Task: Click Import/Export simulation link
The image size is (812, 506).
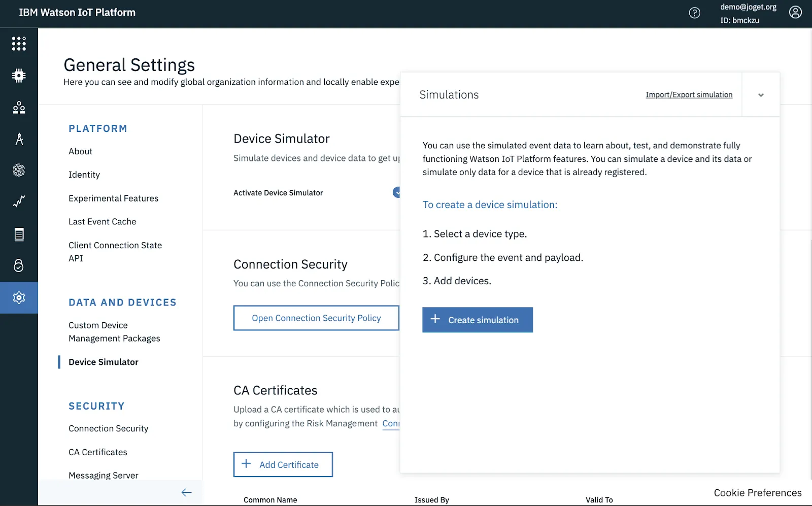Action: coord(689,95)
